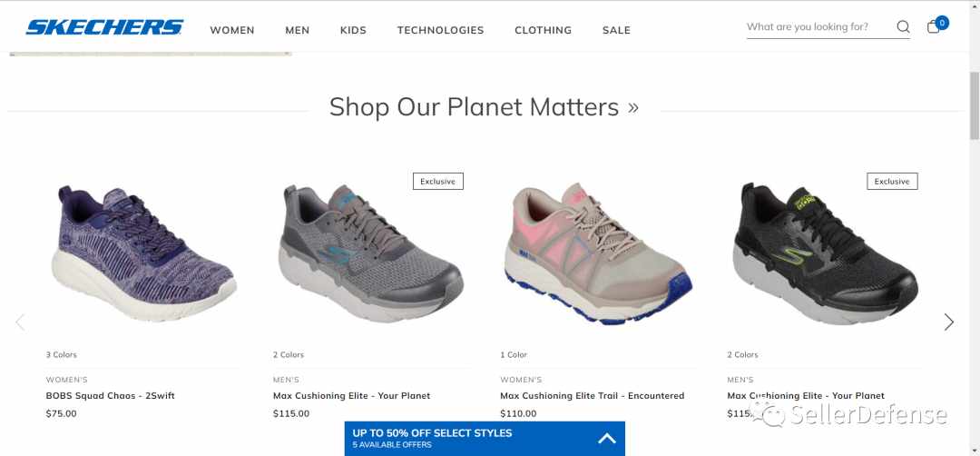Open the shopping cart icon
This screenshot has height=456, width=980.
(x=934, y=27)
